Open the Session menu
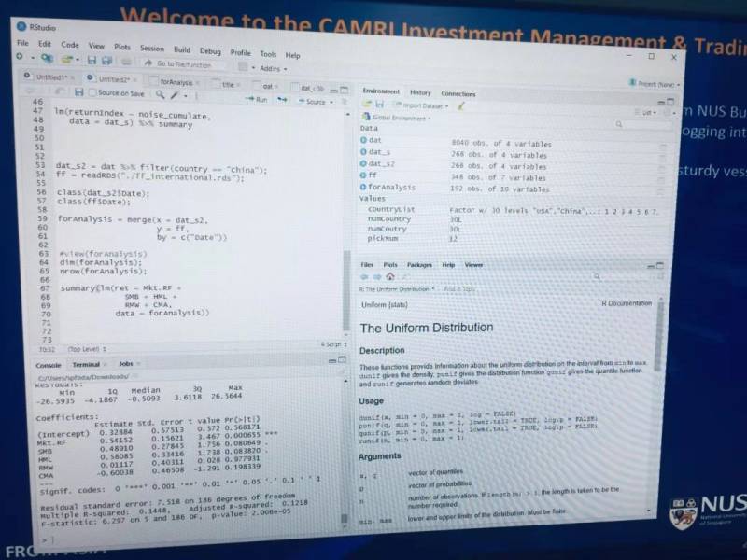This screenshot has height=560, width=747. pyautogui.click(x=151, y=48)
